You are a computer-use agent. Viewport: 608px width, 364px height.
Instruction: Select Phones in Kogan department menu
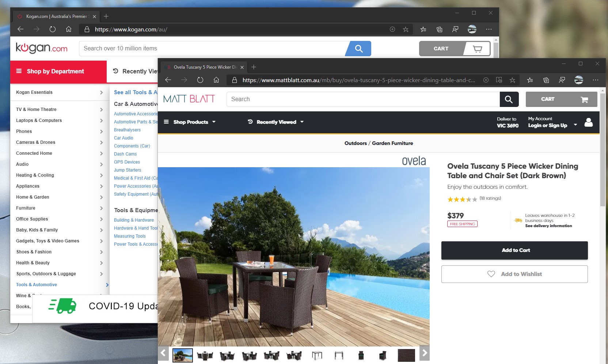coord(24,131)
